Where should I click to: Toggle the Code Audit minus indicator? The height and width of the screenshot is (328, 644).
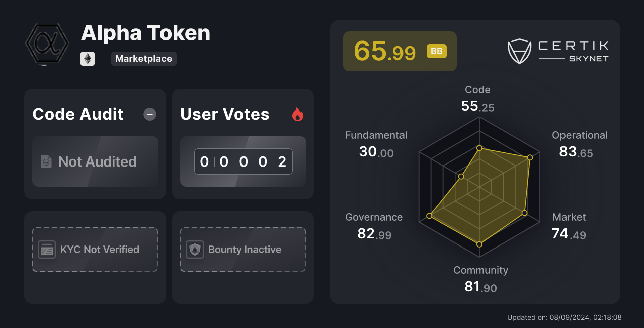[149, 114]
